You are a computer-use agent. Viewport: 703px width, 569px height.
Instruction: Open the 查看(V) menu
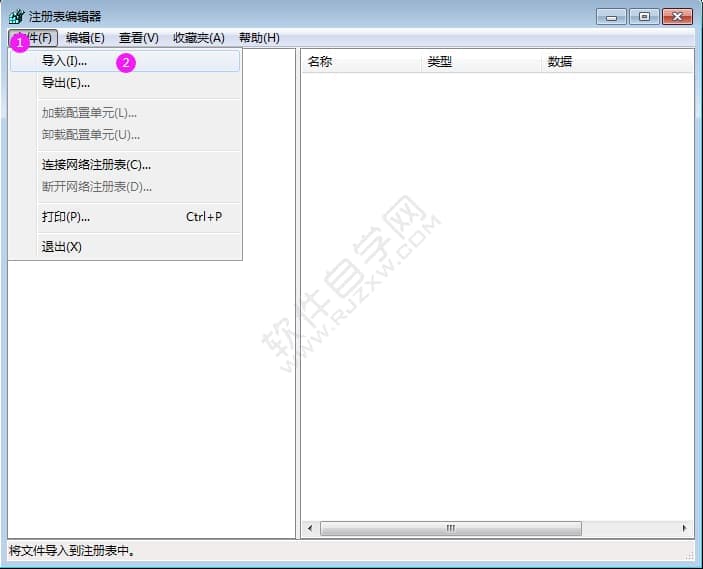138,38
